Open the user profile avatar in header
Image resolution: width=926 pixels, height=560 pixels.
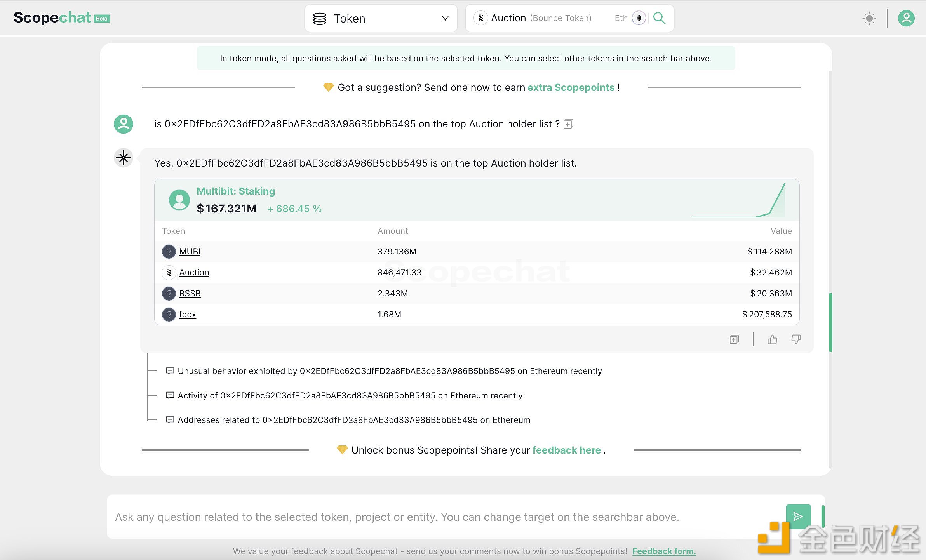click(906, 18)
